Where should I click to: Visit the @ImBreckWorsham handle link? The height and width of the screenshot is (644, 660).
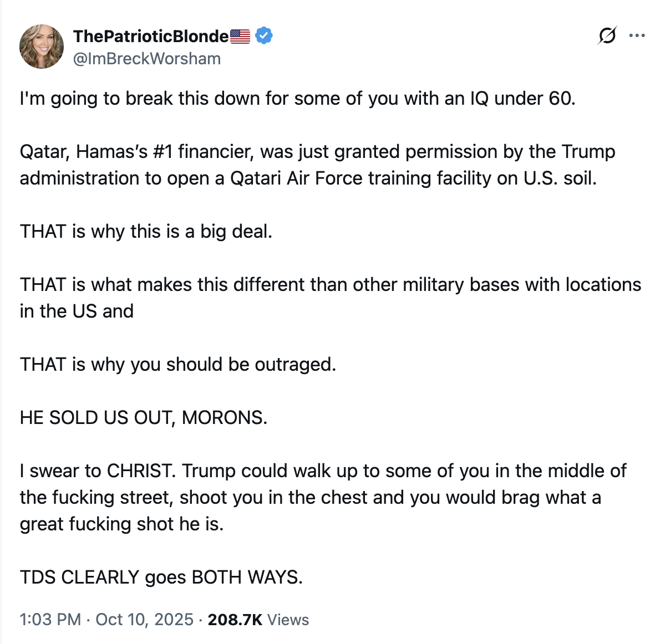pos(147,59)
